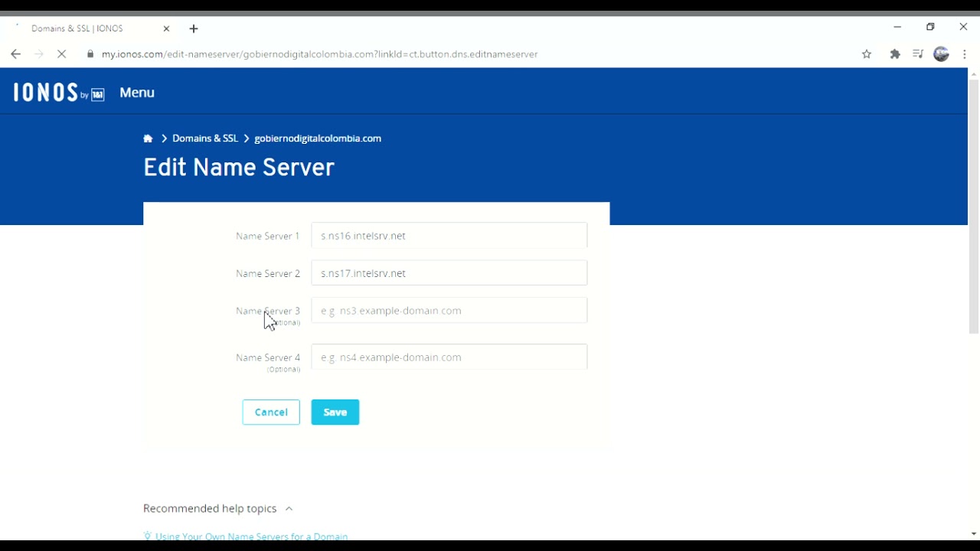Open the media control icon
Screen dimensions: 980x551
[x=918, y=54]
